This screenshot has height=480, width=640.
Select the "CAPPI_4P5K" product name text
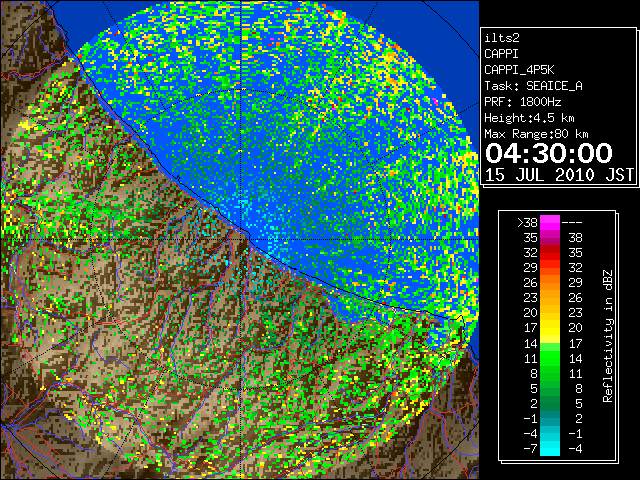click(x=519, y=70)
